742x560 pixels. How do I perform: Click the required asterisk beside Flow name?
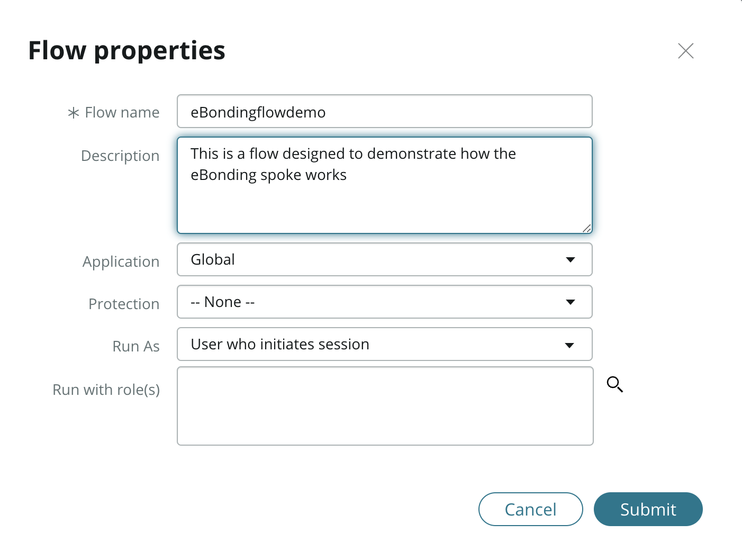click(74, 113)
